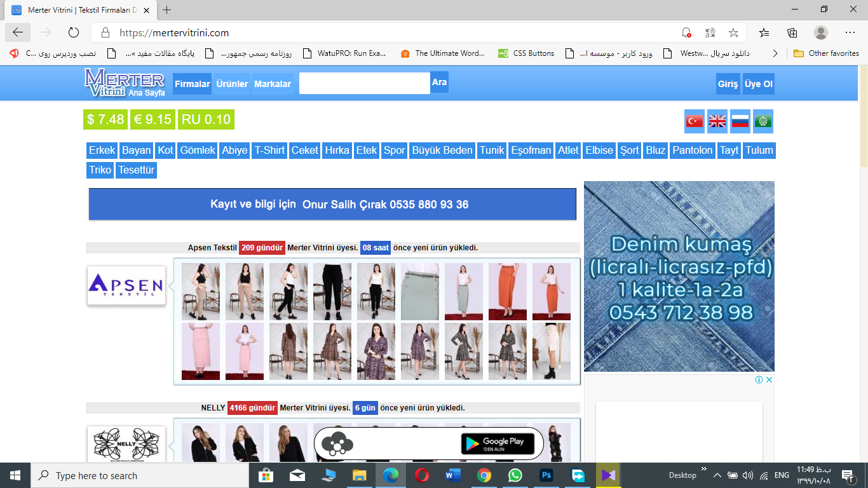The width and height of the screenshot is (868, 488).
Task: Open the Ana Sayfa link
Action: [x=146, y=93]
